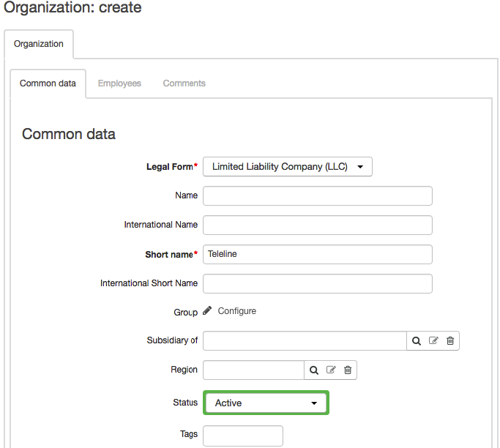The image size is (500, 448).
Task: Click the International Short Name label
Action: point(149,283)
